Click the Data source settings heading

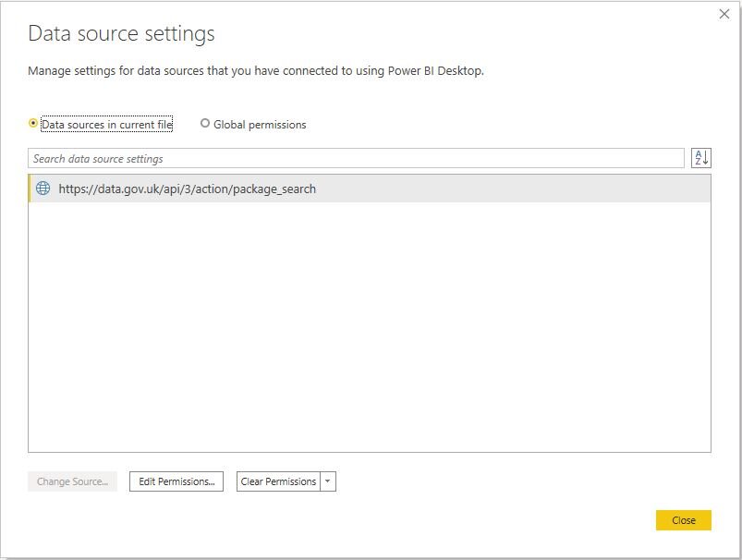(x=122, y=34)
